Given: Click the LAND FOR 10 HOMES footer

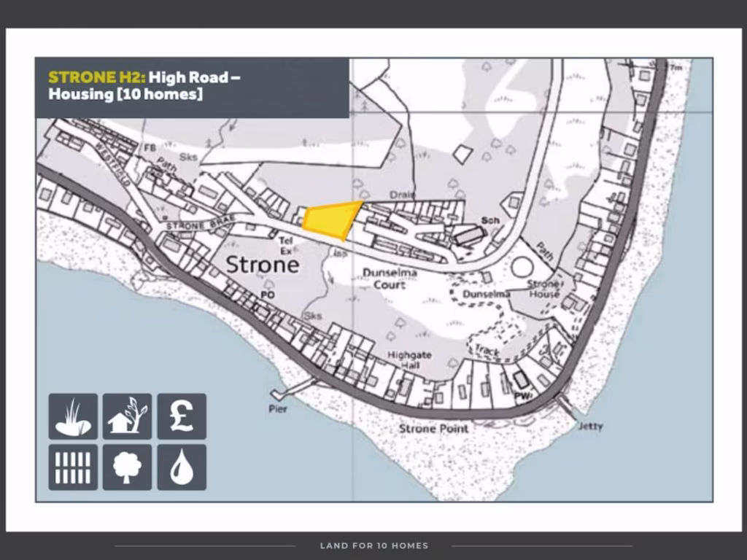Looking at the screenshot, I should pos(373,545).
